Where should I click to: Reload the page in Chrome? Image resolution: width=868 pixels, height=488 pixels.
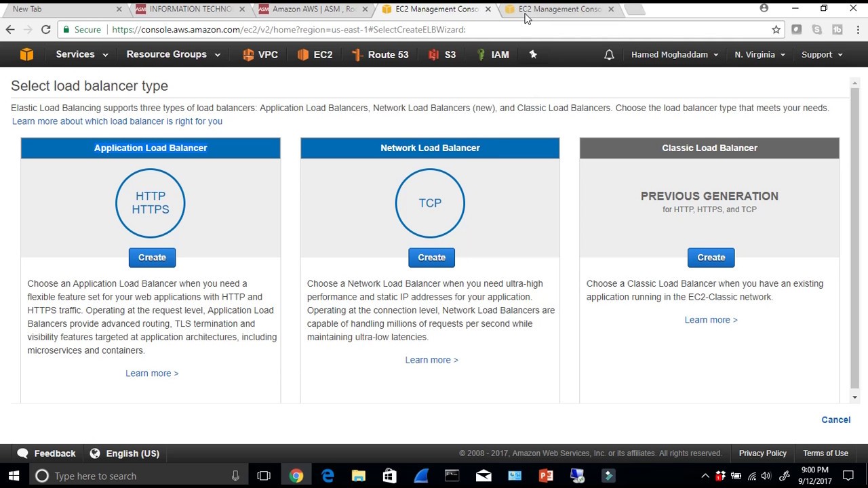pyautogui.click(x=45, y=30)
